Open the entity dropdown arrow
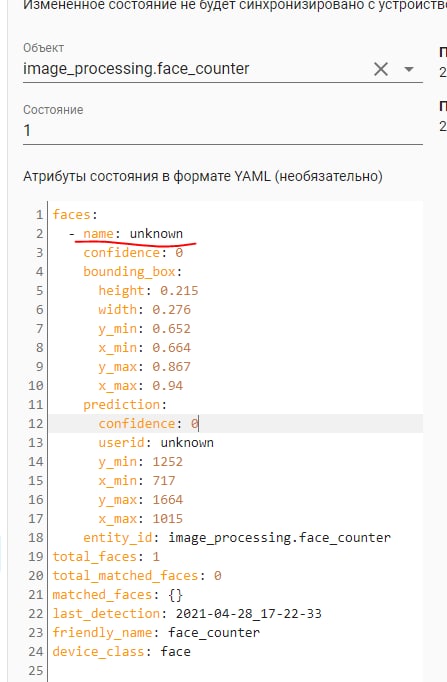The image size is (447, 682). pyautogui.click(x=409, y=69)
